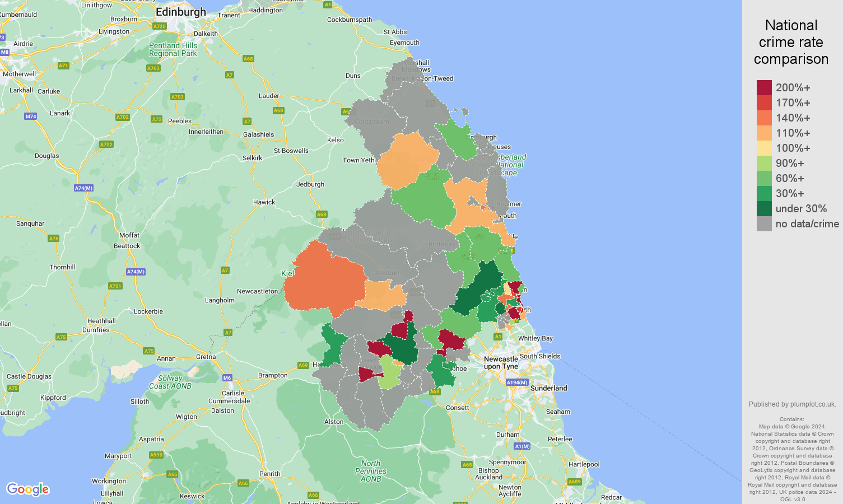843x504 pixels.
Task: Click the 90%+ light green legend swatch
Action: tap(764, 164)
